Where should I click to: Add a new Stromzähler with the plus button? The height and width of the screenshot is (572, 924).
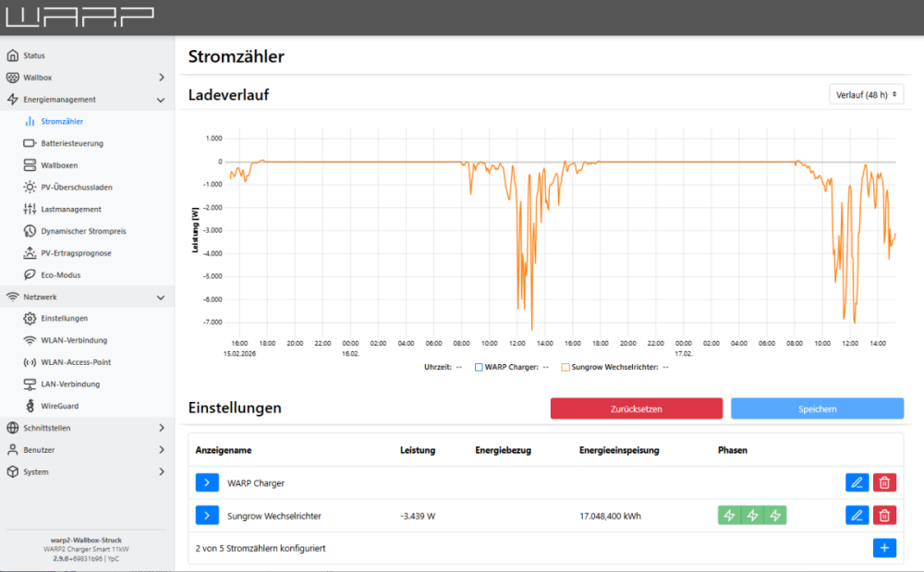[884, 547]
